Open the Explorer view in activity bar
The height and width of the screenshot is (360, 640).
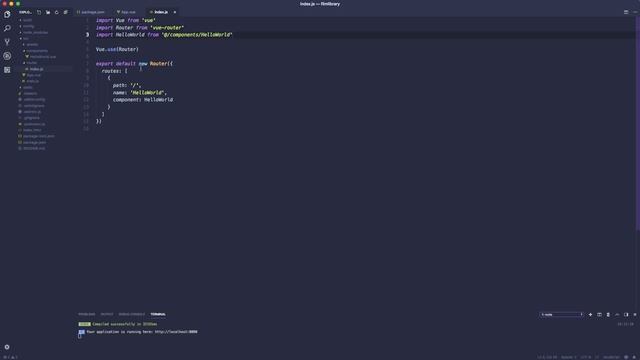click(x=7, y=14)
